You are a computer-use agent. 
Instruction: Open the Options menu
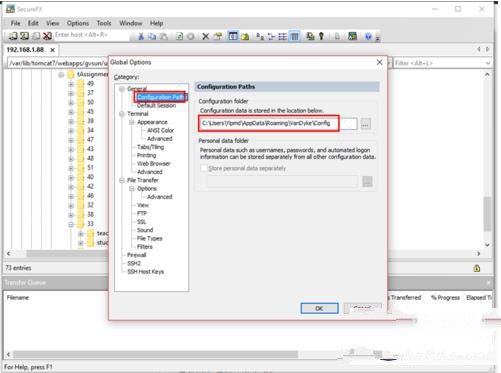[x=78, y=23]
